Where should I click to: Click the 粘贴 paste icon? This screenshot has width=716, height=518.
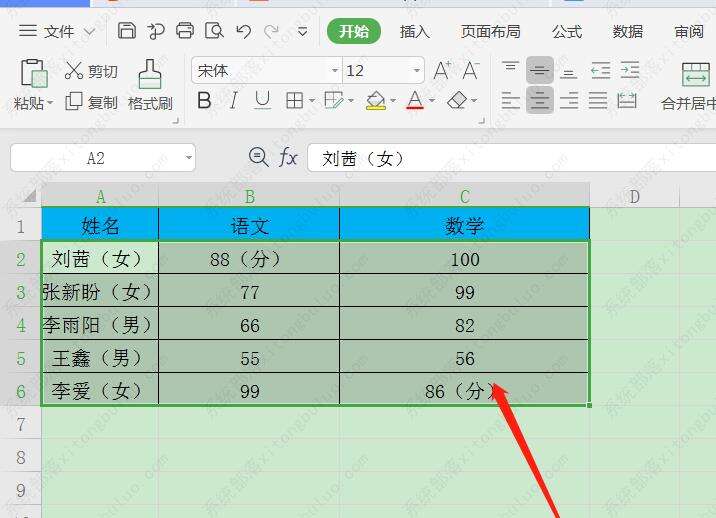(x=34, y=73)
